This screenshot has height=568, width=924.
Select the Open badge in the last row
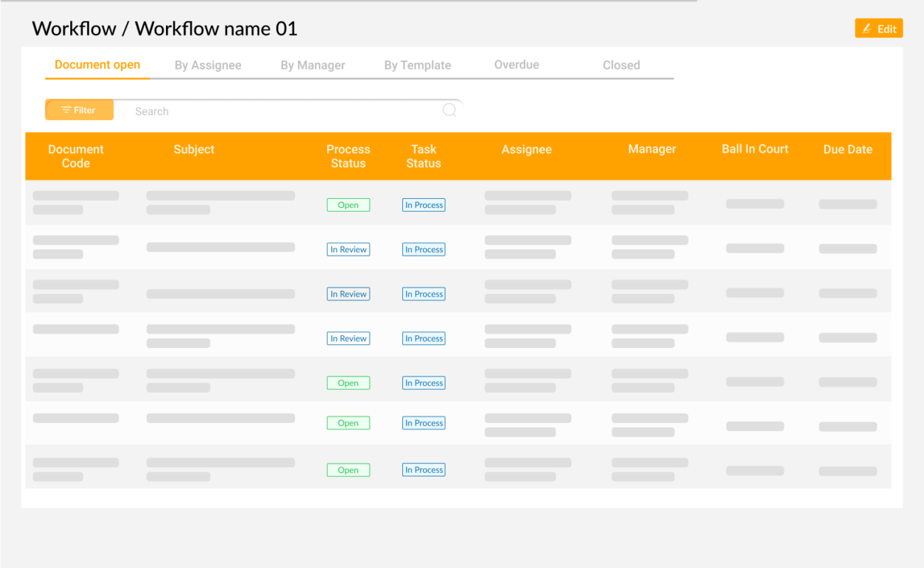pos(348,469)
